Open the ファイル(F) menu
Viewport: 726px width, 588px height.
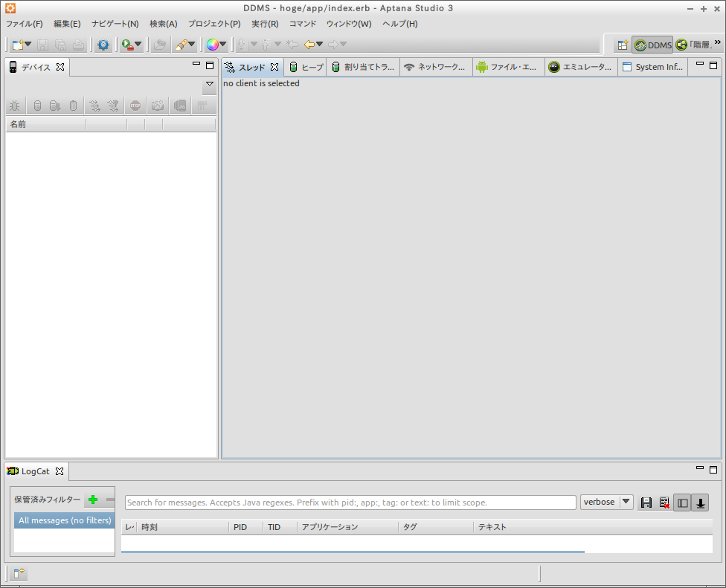[x=25, y=24]
